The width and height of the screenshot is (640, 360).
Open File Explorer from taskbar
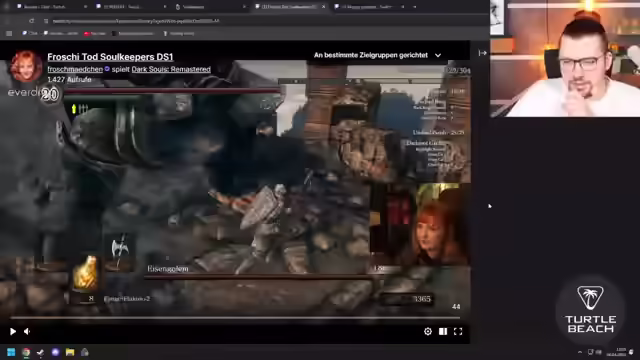(x=70, y=352)
